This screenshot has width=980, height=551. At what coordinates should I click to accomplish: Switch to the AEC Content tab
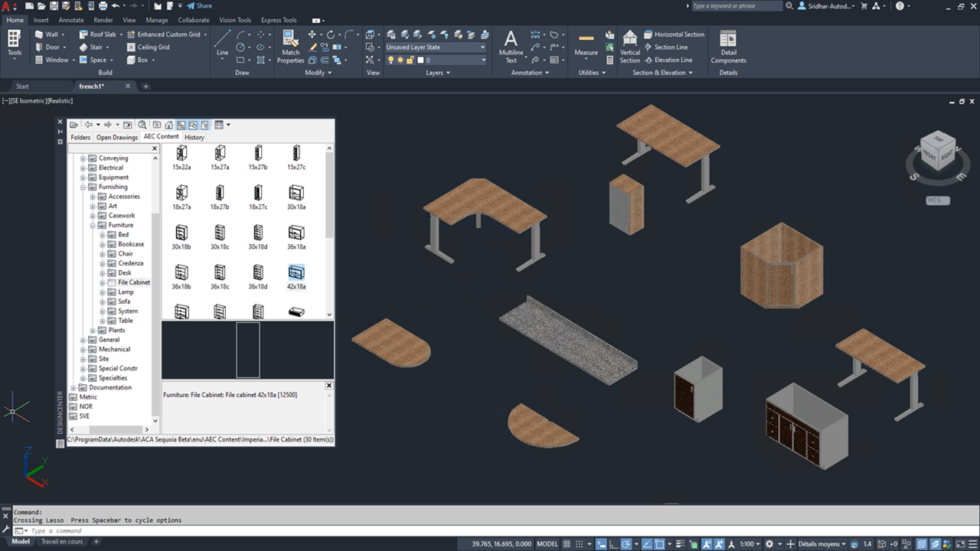click(x=161, y=136)
